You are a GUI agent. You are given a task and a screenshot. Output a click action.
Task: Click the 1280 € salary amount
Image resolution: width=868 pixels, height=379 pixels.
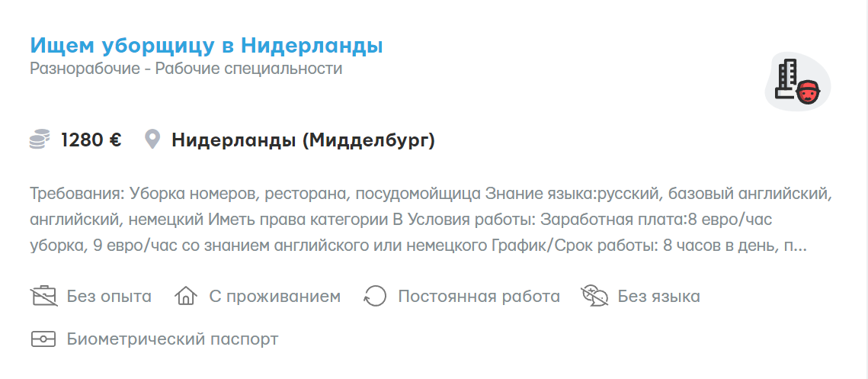click(x=91, y=140)
